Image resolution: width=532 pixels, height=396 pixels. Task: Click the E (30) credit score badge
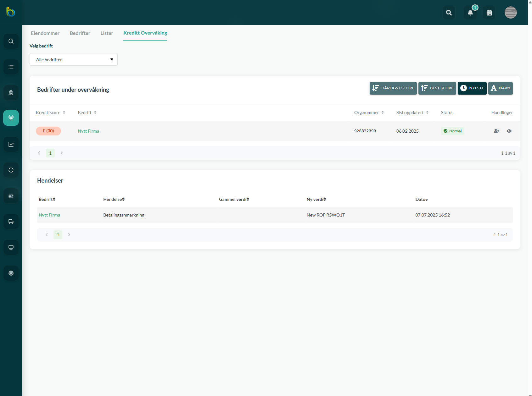(48, 131)
